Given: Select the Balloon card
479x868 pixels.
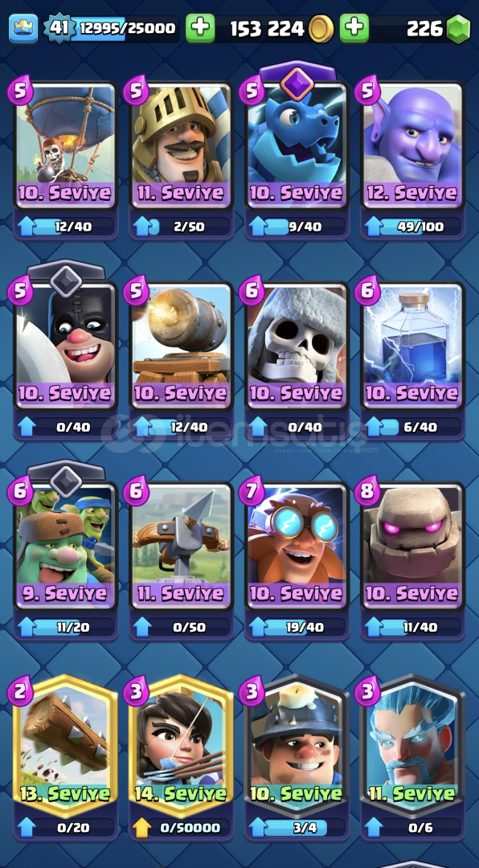Looking at the screenshot, I should coord(66,147).
